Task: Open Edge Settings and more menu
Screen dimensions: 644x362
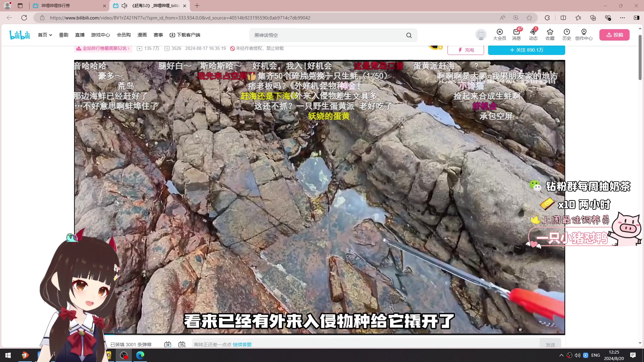Action: (x=623, y=18)
